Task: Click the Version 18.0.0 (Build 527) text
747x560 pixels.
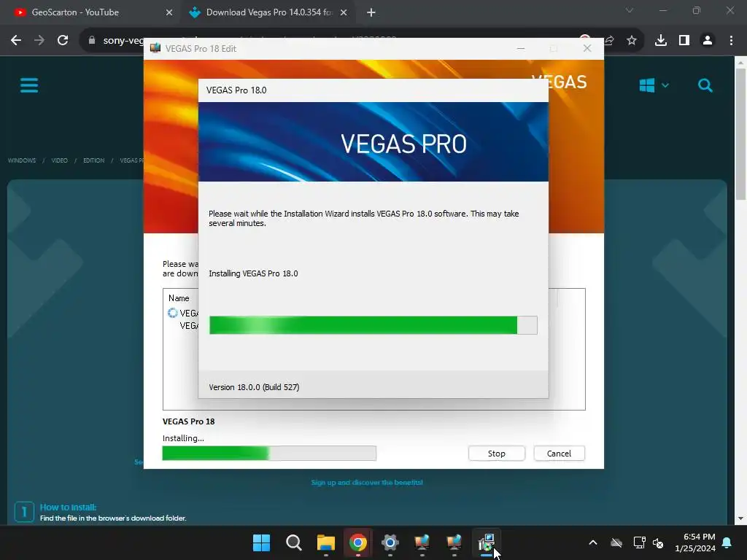Action: coord(254,387)
